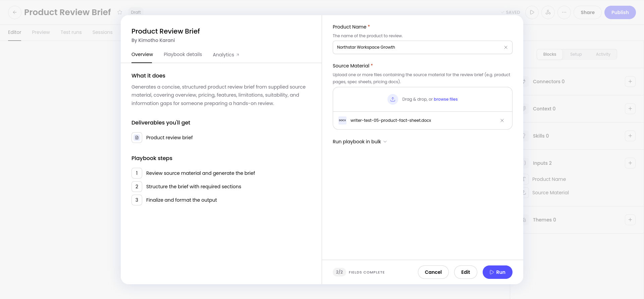Image resolution: width=644 pixels, height=299 pixels.
Task: Click the DOCX file type icon
Action: [342, 120]
